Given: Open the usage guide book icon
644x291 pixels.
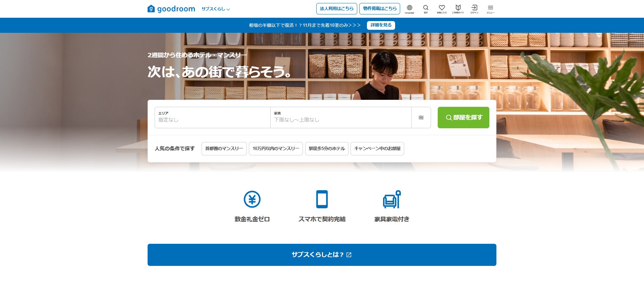Looking at the screenshot, I should pyautogui.click(x=458, y=9).
